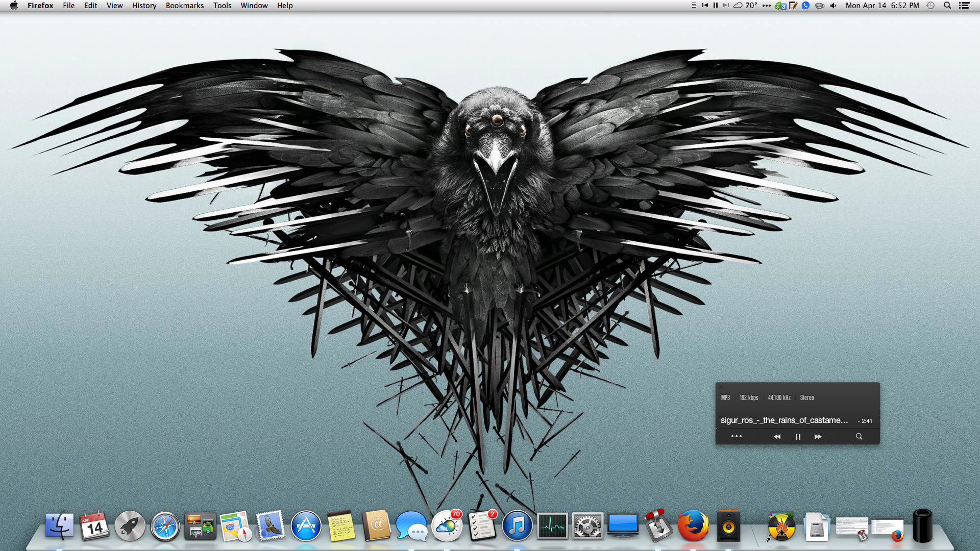
Task: Open Safari from the dock
Action: [x=165, y=526]
